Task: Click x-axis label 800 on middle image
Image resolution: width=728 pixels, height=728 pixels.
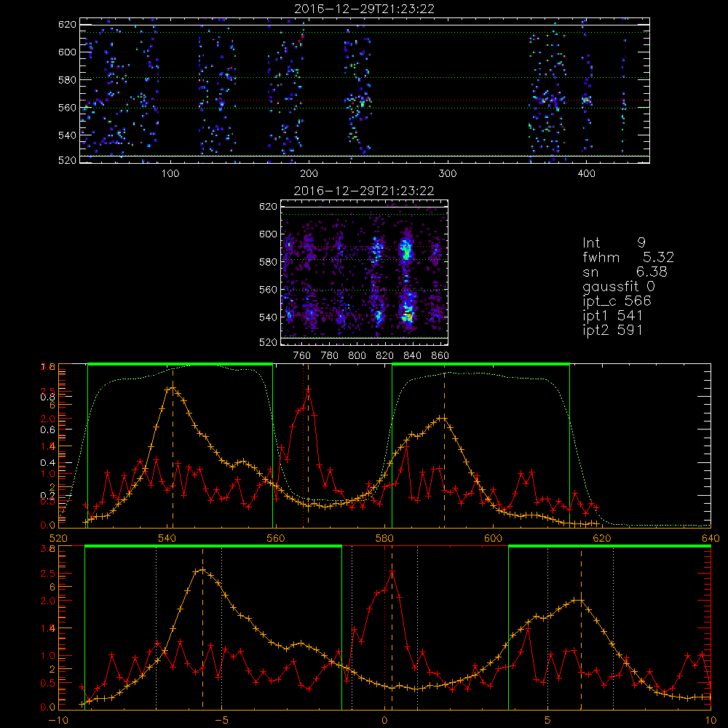Action: coord(357,356)
